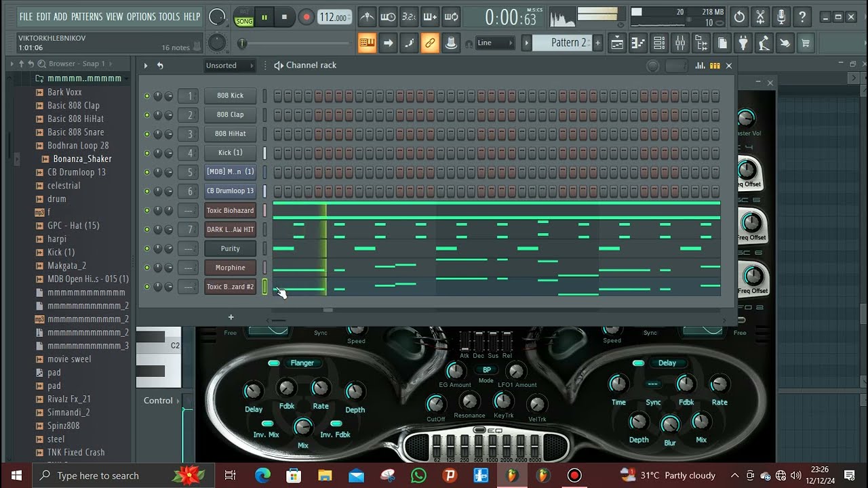Open the project info file icon
The width and height of the screenshot is (868, 488).
(722, 43)
